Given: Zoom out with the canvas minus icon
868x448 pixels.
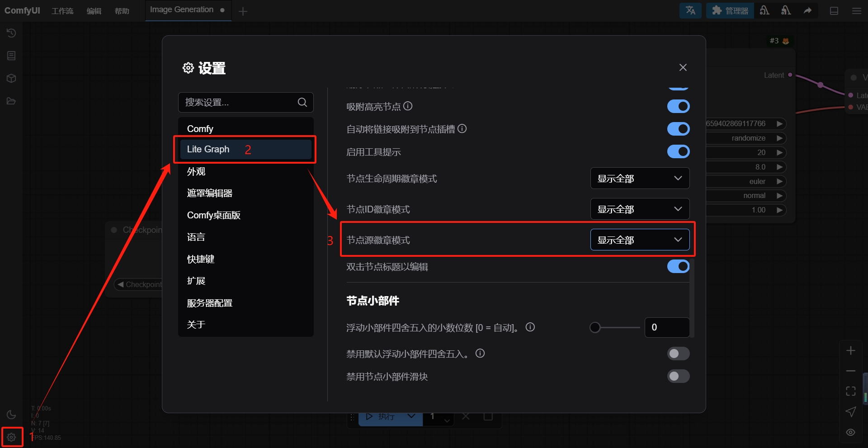Looking at the screenshot, I should (851, 371).
